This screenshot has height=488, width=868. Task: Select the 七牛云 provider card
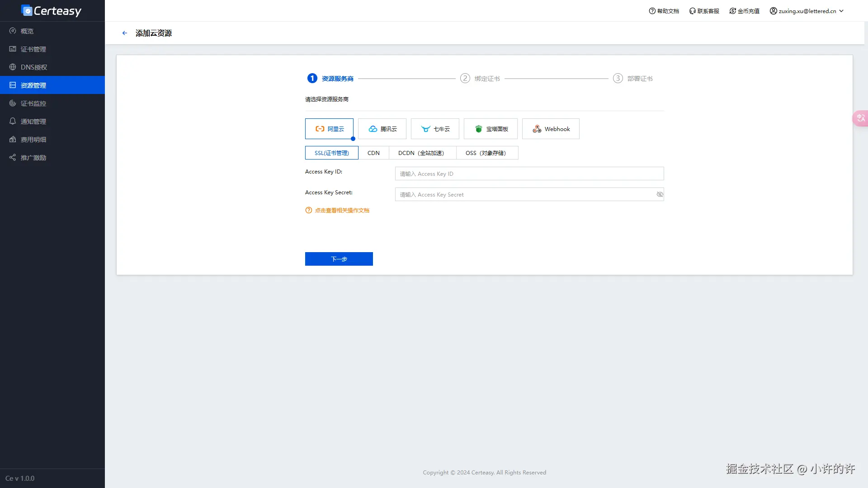click(435, 129)
